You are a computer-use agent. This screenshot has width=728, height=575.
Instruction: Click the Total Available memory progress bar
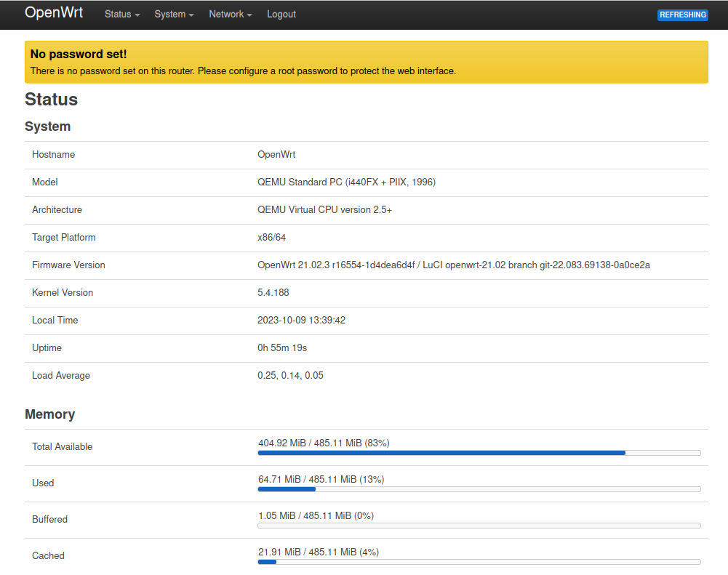pyautogui.click(x=478, y=452)
